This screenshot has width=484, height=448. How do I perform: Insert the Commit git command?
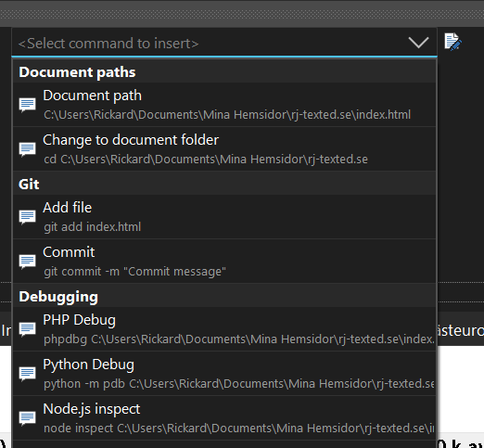click(224, 261)
